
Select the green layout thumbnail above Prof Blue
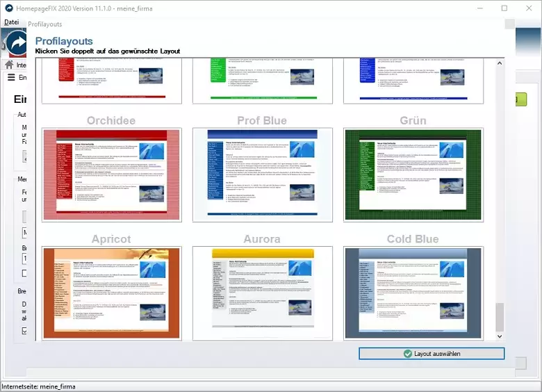coord(263,81)
